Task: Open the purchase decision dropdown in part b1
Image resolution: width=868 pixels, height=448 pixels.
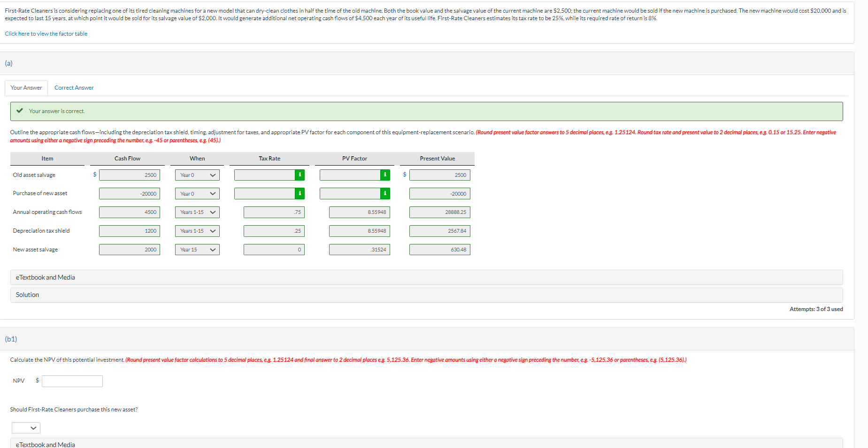Action: coord(26,427)
